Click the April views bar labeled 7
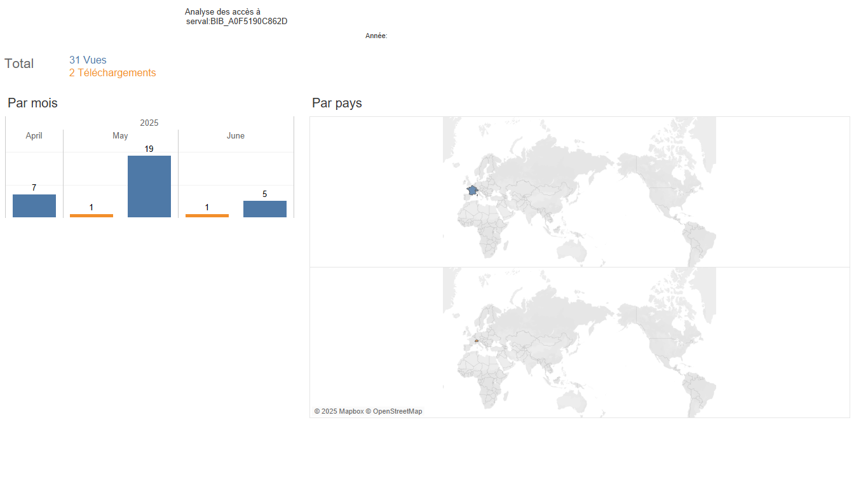This screenshot has width=868, height=488. [x=34, y=206]
